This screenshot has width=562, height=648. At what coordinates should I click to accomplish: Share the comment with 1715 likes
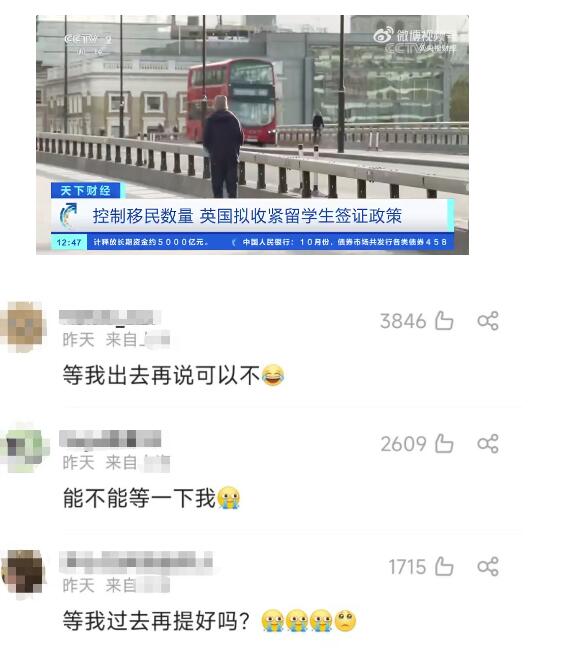pos(488,566)
